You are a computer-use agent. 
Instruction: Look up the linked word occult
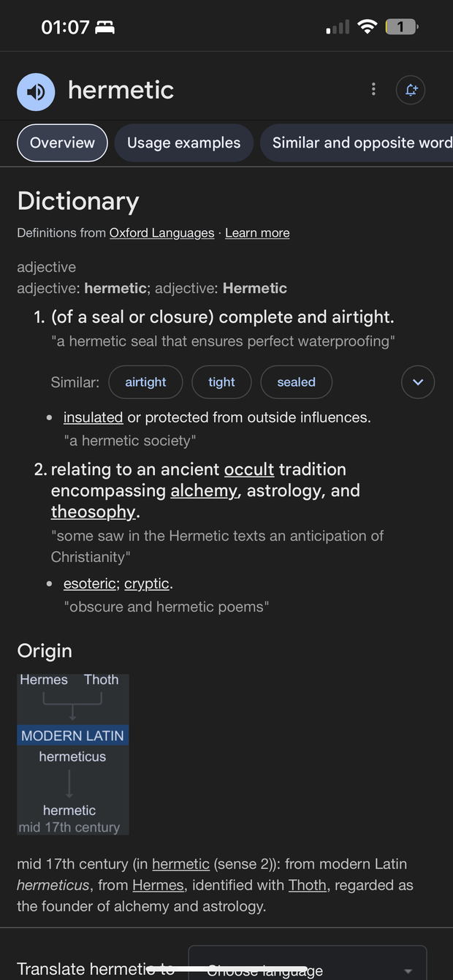[x=249, y=469]
